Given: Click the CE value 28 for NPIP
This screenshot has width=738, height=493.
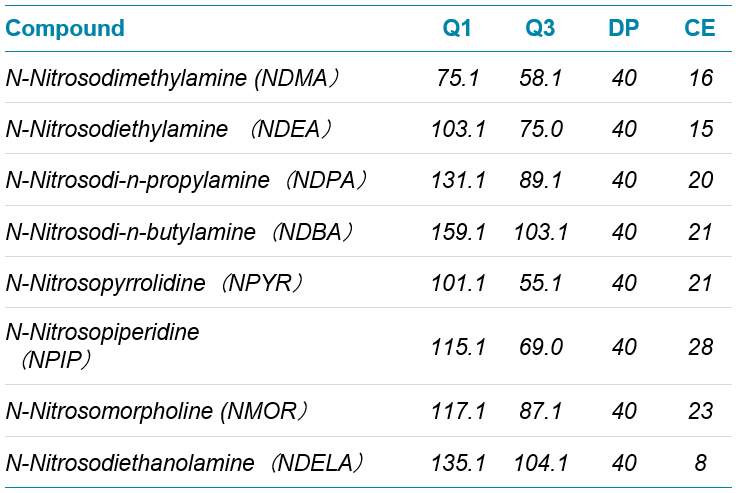Looking at the screenshot, I should click(700, 347).
